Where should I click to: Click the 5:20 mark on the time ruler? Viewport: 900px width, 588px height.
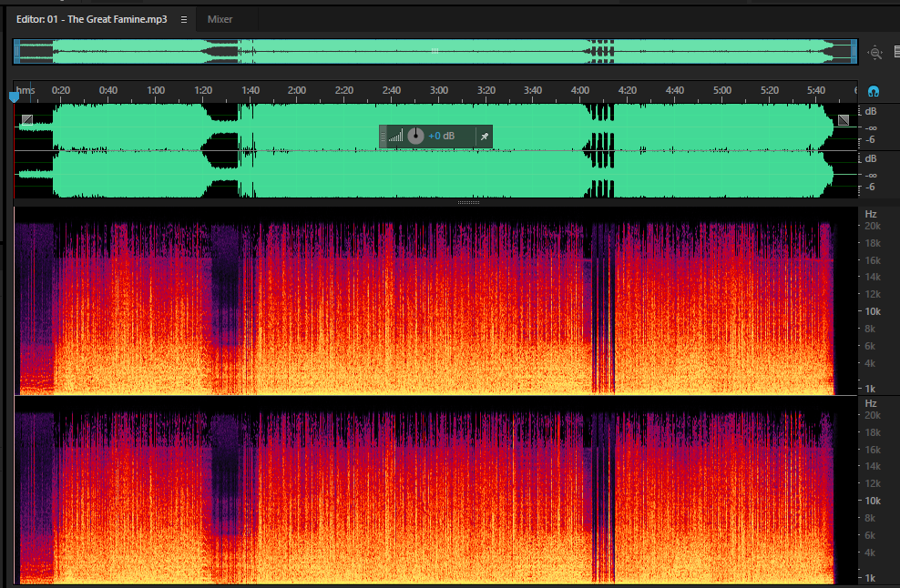coord(770,90)
